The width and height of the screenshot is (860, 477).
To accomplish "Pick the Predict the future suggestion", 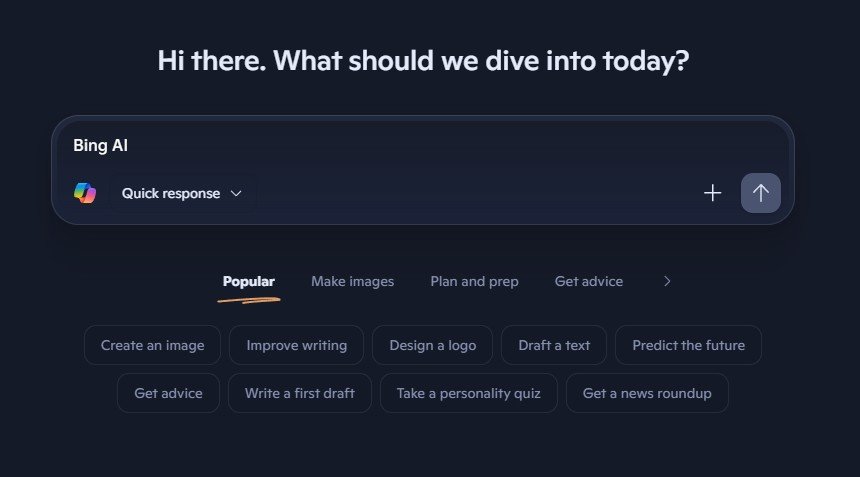I will point(688,345).
